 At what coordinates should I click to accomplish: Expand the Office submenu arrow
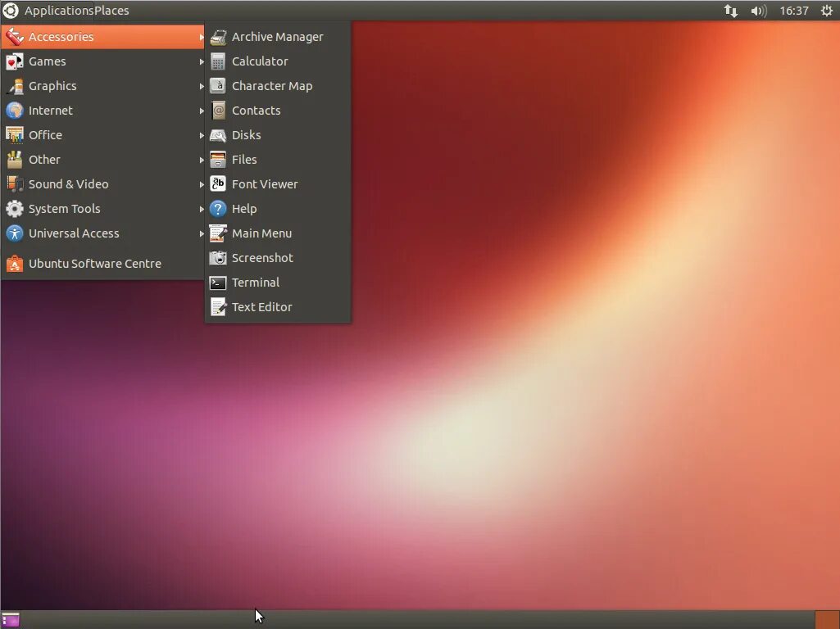click(x=202, y=136)
